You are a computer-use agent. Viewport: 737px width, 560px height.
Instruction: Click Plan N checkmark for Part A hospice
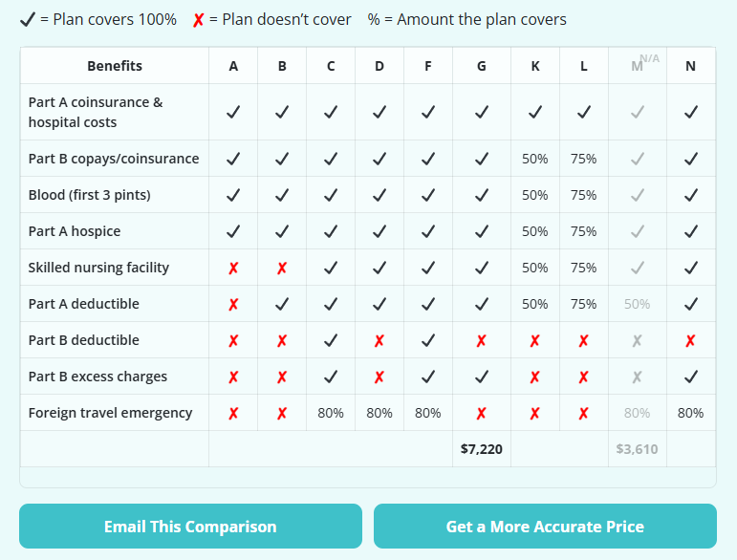click(690, 231)
